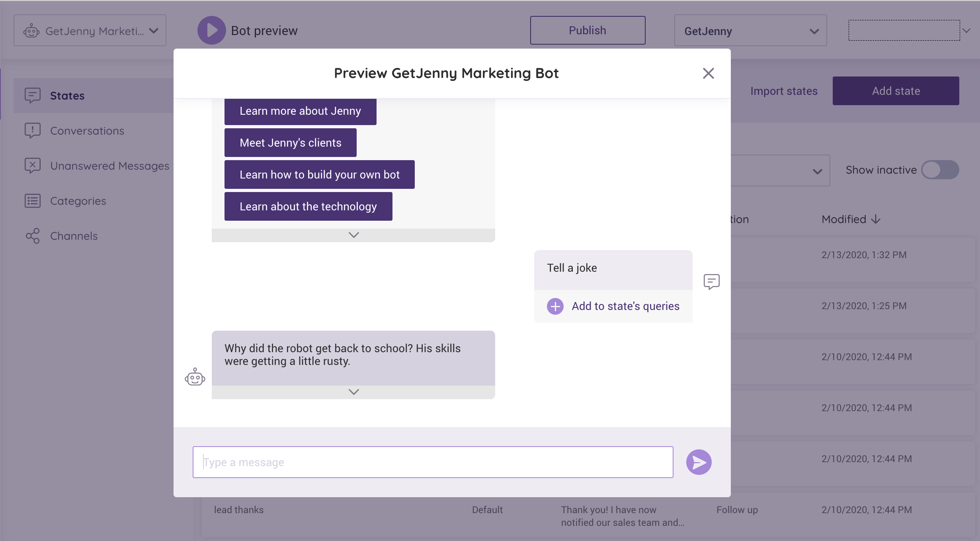Open the States section

click(94, 96)
